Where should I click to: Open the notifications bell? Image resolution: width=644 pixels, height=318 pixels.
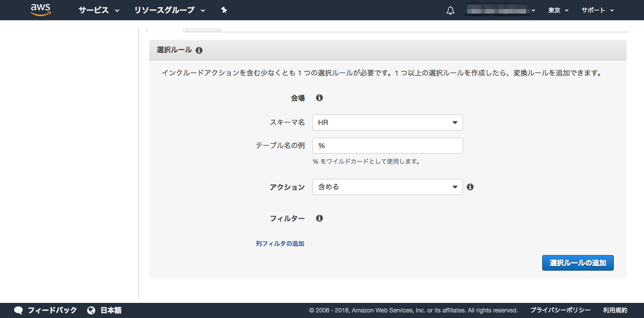coord(450,11)
